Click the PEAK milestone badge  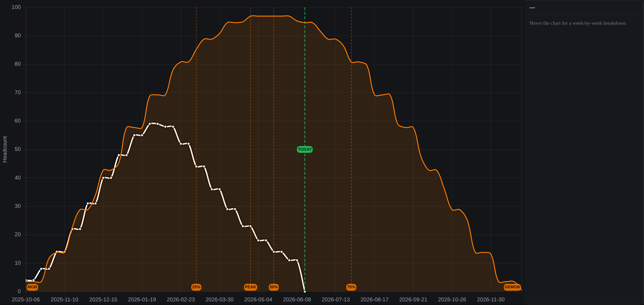[250, 287]
